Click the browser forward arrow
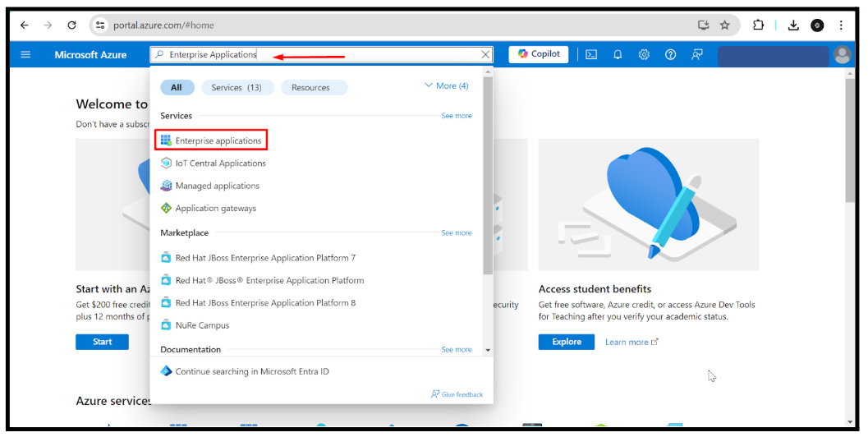This screenshot has height=437, width=868. tap(48, 25)
